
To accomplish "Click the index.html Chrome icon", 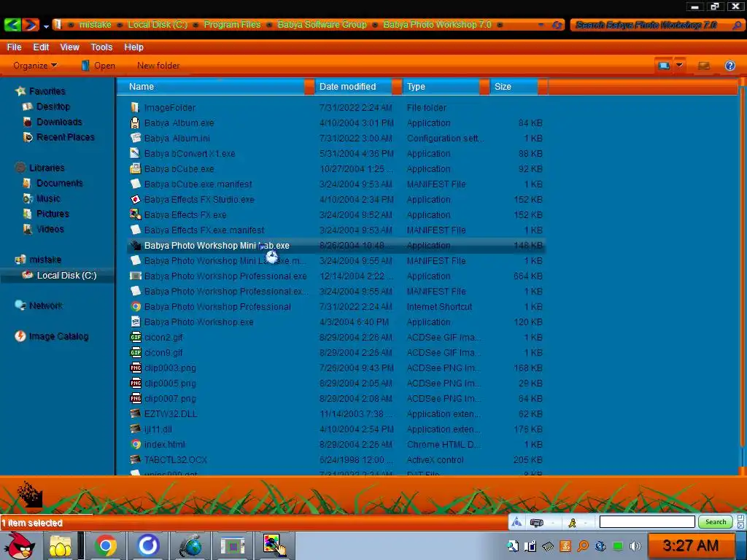I will (x=135, y=444).
